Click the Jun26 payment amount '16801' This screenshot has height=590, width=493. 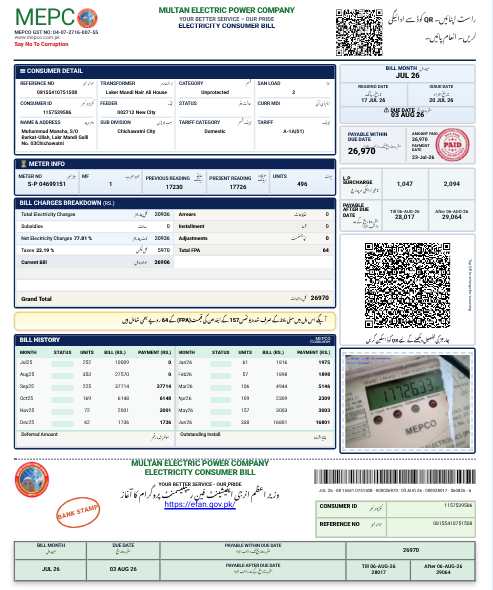(323, 423)
